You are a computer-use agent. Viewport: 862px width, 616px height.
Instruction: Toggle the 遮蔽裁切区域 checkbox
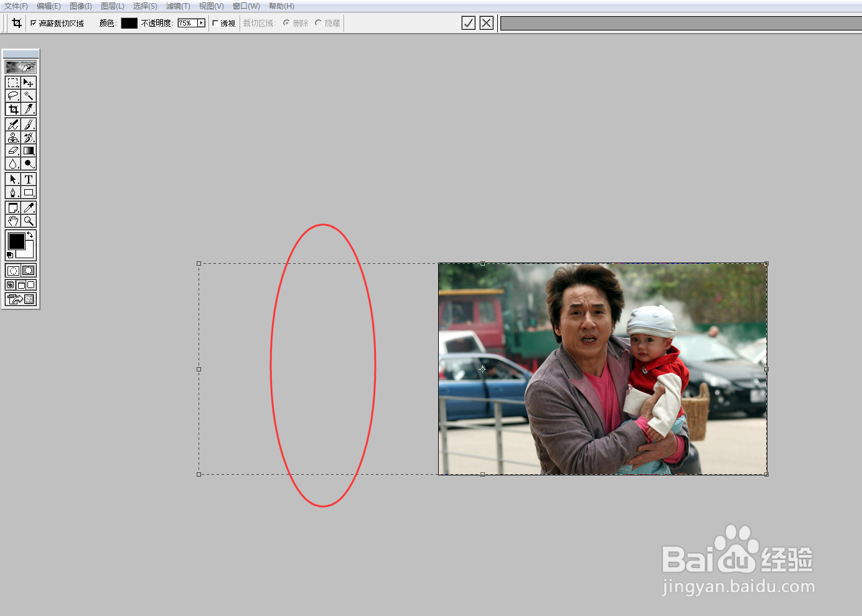[34, 23]
